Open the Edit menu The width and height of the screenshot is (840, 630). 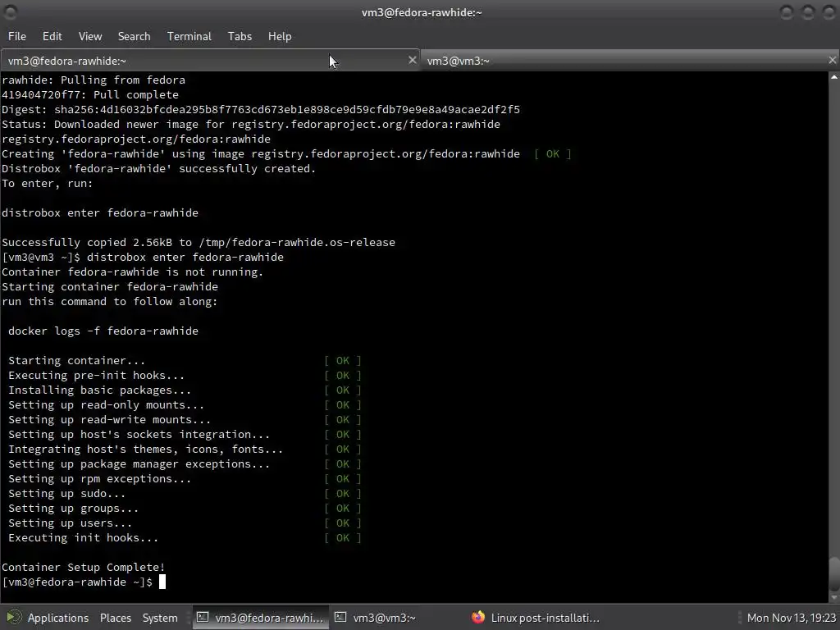(52, 36)
